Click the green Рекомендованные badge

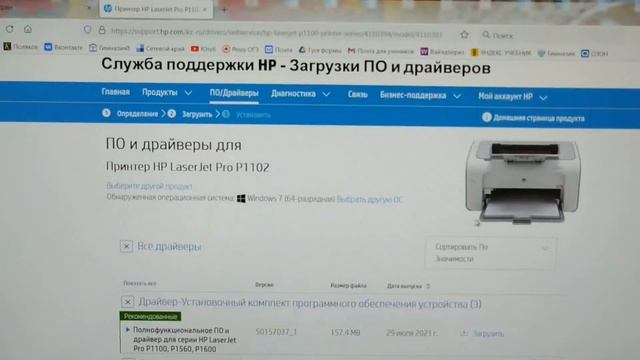coord(150,316)
